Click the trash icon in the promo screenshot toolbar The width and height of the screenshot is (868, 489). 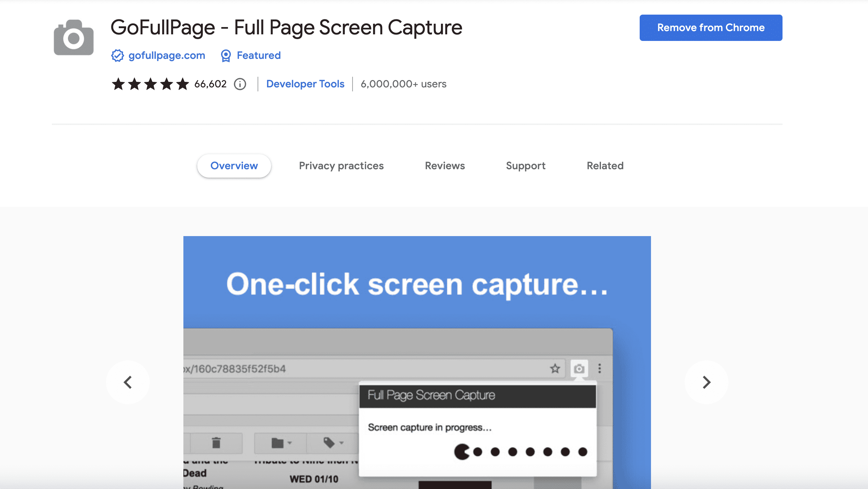pos(217,443)
